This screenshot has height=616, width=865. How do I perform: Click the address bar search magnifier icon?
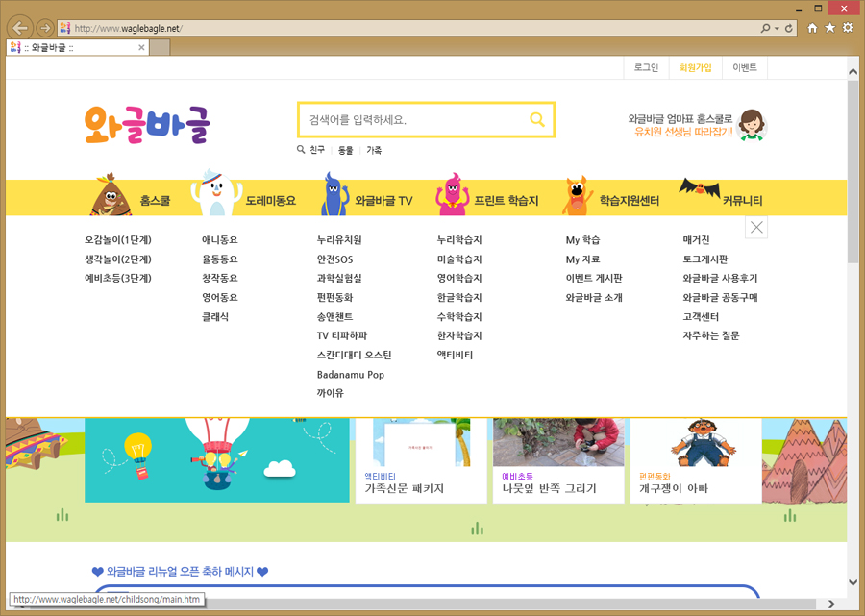[765, 28]
